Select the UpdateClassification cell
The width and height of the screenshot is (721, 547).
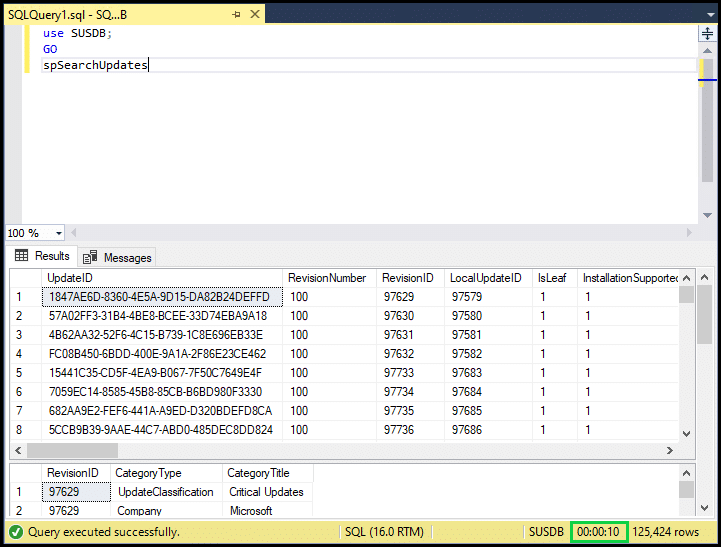click(x=166, y=492)
